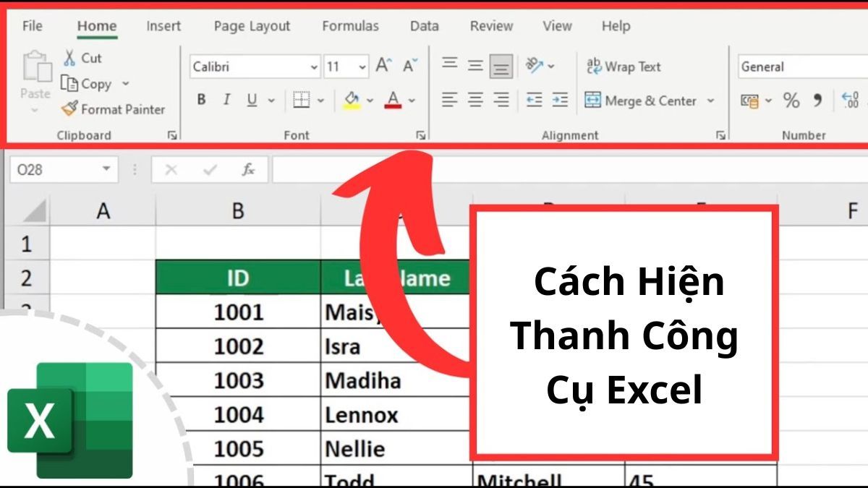Click the Cut scissors icon
868x488 pixels.
coord(70,58)
